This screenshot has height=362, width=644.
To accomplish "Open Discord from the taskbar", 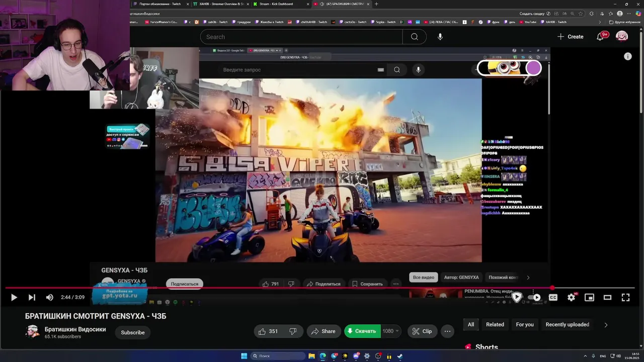I will (x=356, y=356).
